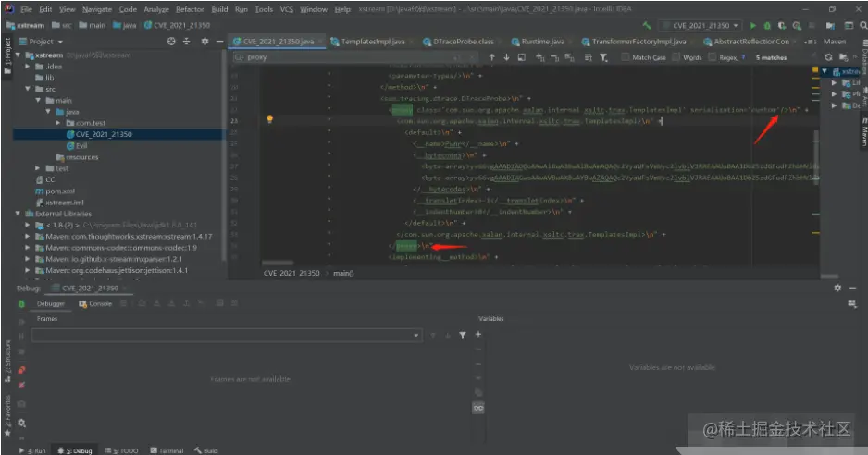
Task: Open the 4: Run tool window
Action: click(32, 450)
